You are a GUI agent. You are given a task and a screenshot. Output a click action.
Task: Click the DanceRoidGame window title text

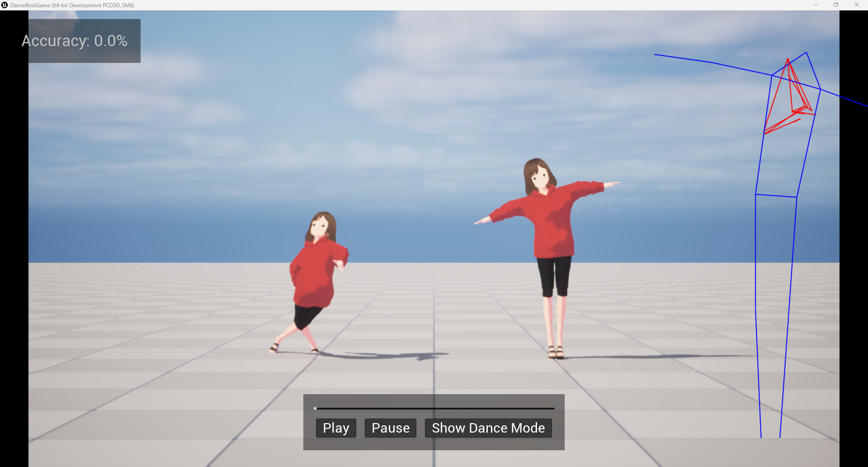click(72, 5)
